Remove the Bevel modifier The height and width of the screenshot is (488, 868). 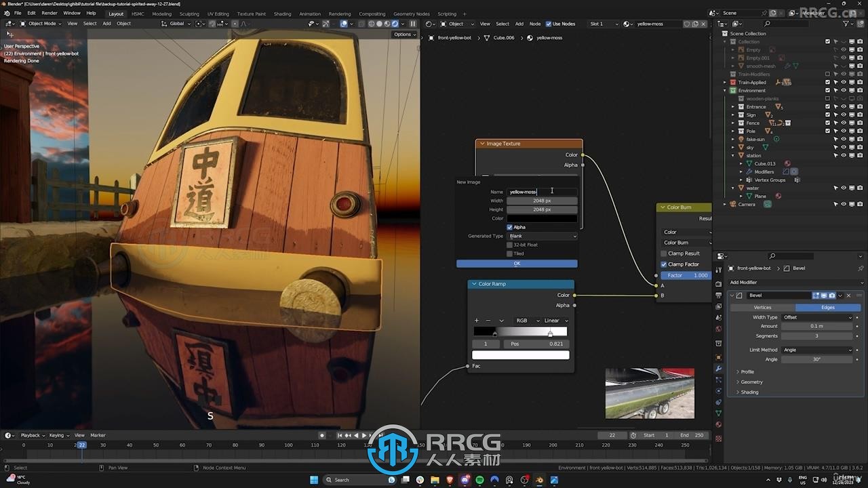[848, 296]
